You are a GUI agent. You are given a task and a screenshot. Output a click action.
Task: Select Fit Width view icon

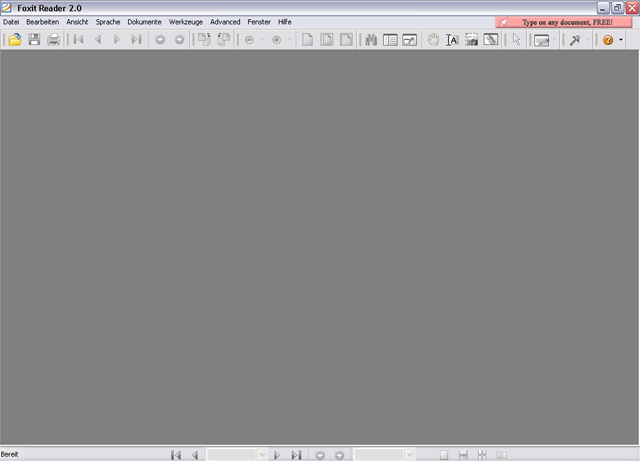(346, 40)
